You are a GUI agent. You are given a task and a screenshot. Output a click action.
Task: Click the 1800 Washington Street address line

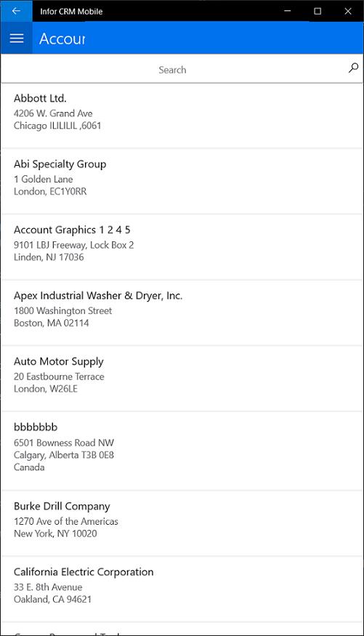coord(62,310)
